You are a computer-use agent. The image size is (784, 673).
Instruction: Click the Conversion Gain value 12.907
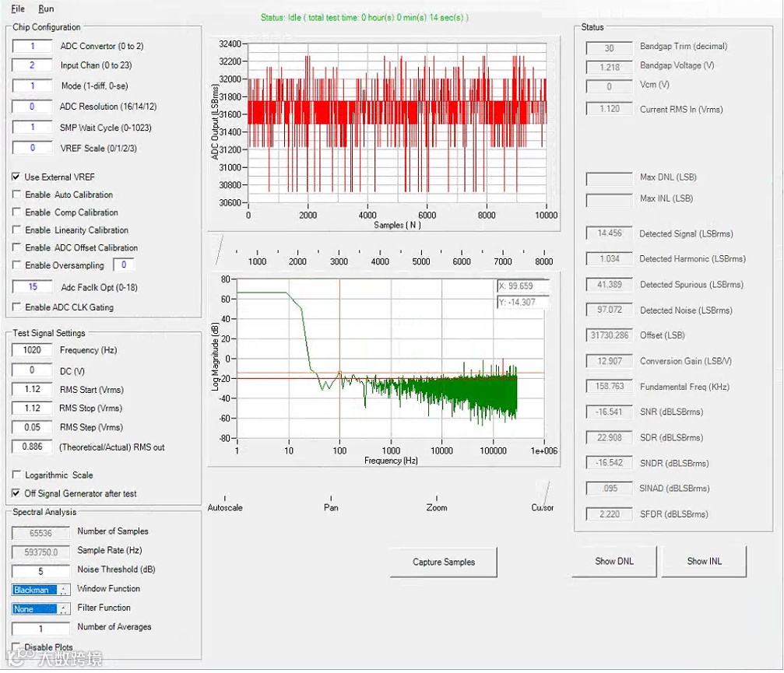609,361
